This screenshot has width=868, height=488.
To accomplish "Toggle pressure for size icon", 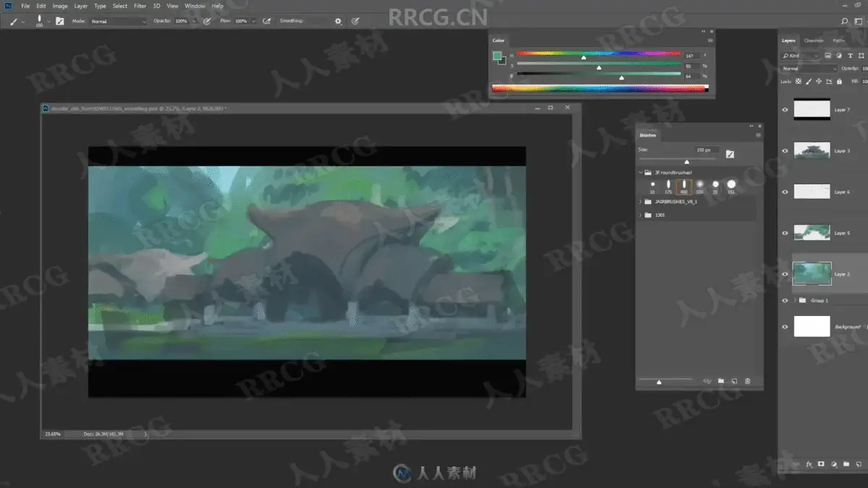I will click(x=355, y=21).
